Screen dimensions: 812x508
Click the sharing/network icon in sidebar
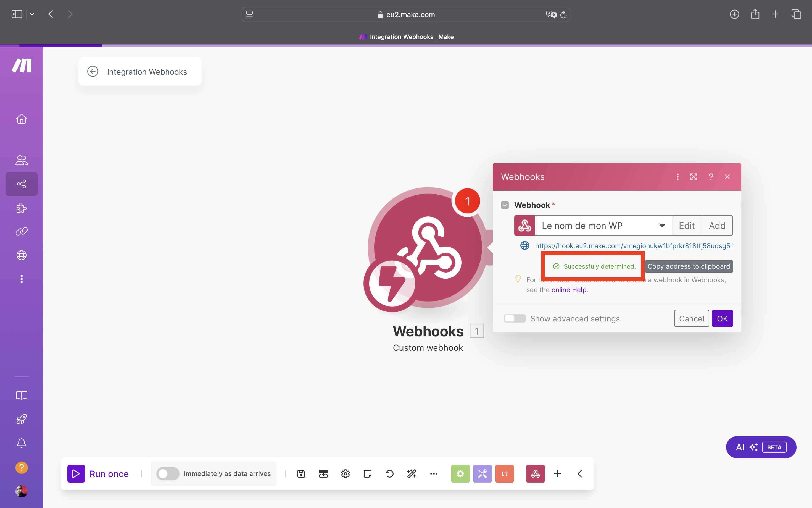click(x=22, y=184)
